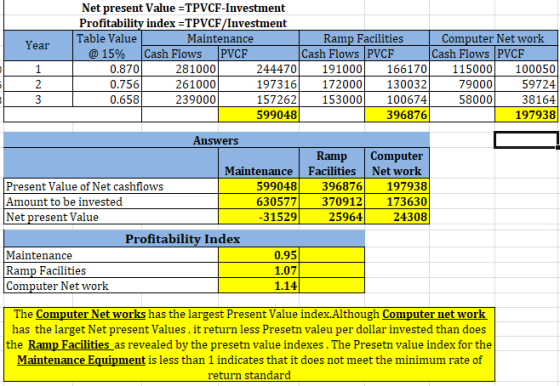The width and height of the screenshot is (560, 386).
Task: Select the "Ramp Facilities" top header cell
Action: (364, 38)
